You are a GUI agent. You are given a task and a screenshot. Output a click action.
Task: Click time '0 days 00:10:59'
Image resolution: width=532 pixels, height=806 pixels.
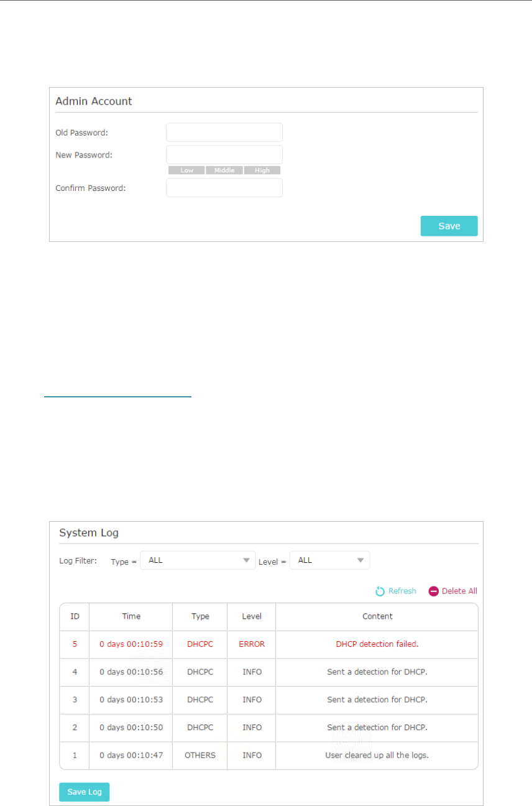tap(131, 644)
